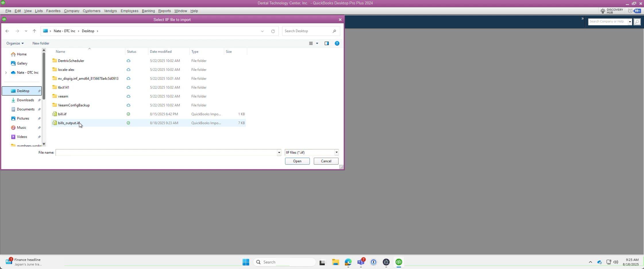644x269 pixels.
Task: Open the blue help question mark icon
Action: (337, 43)
